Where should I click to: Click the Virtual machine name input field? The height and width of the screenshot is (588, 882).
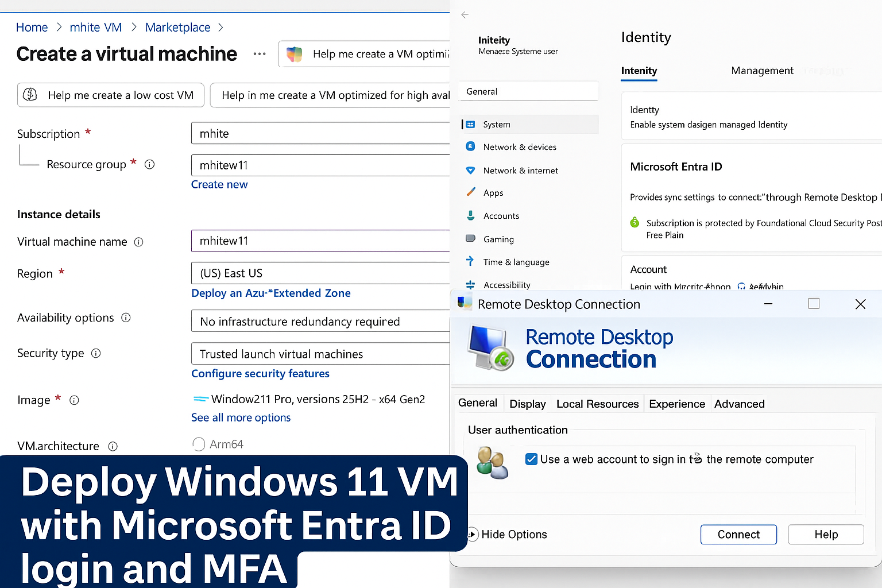(320, 241)
